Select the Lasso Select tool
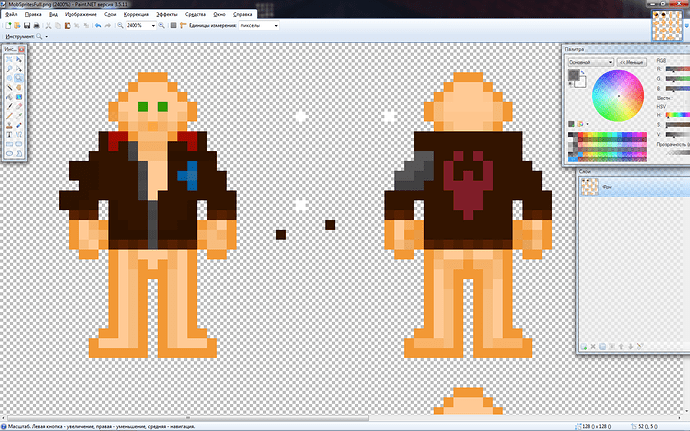Image resolution: width=690 pixels, height=431 pixels. [9, 68]
